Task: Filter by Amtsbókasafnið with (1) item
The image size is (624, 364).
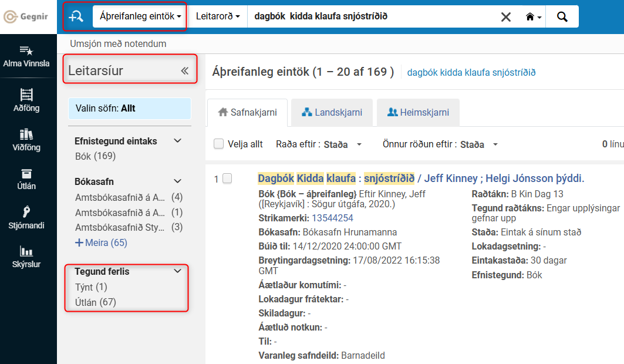Action: (129, 213)
